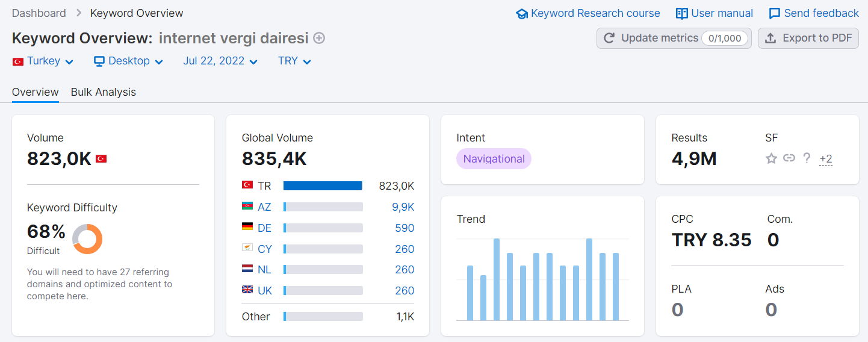Screen dimensions: 868x342
Task: Click the link SERP feature icon
Action: (x=789, y=158)
